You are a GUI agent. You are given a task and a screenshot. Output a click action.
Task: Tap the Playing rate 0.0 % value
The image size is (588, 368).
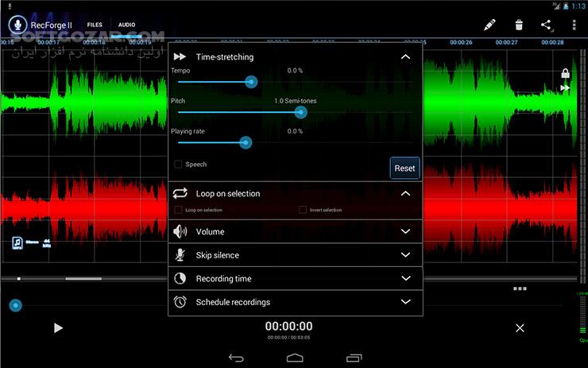click(295, 131)
